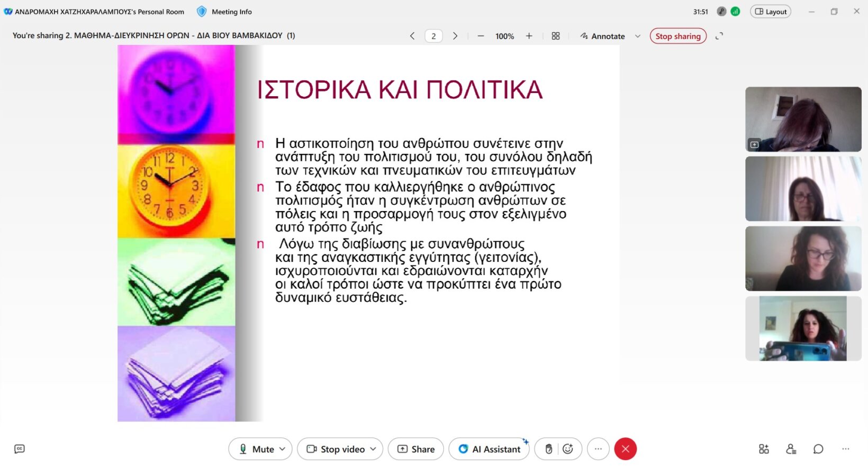Screen dimensions: 868x467
Task: Enter full screen for shared content
Action: [x=719, y=36]
